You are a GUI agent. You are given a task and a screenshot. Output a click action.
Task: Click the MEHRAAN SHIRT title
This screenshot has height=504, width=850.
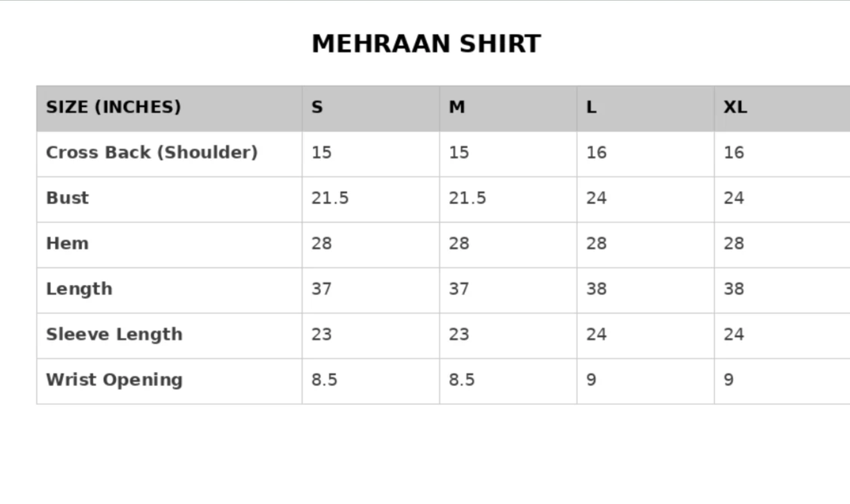(426, 44)
